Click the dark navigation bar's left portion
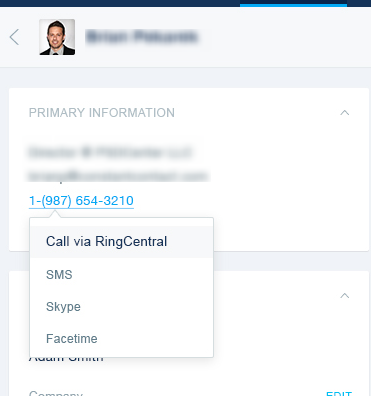 coord(120,3)
